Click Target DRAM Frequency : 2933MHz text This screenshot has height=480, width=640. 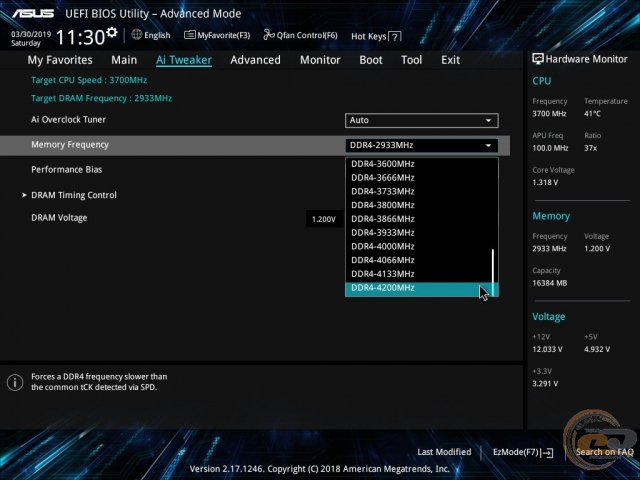[102, 98]
